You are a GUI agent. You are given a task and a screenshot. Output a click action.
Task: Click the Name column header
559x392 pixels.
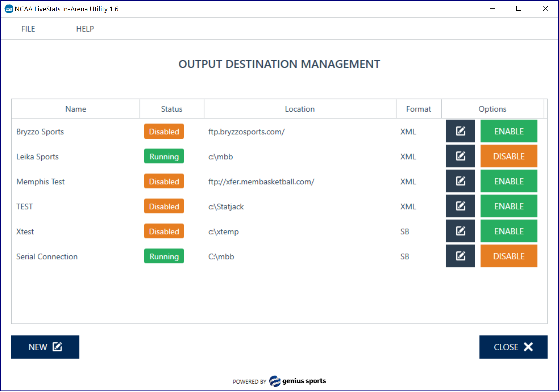76,109
